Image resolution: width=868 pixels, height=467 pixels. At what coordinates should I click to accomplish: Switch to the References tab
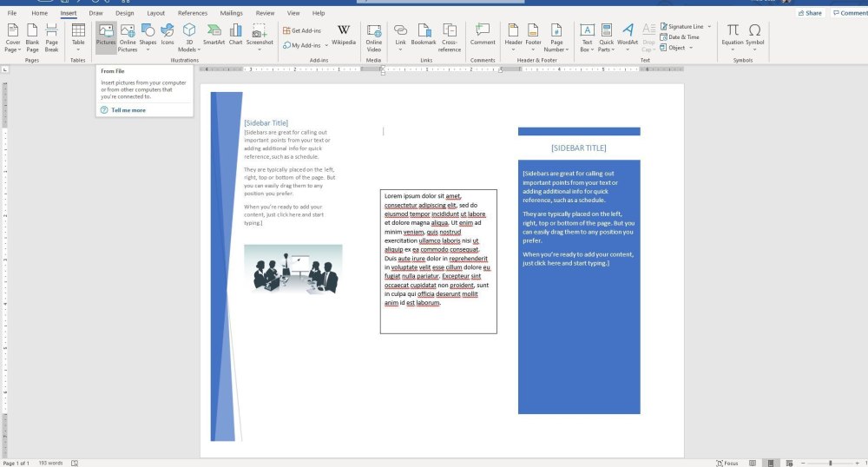[x=192, y=13]
